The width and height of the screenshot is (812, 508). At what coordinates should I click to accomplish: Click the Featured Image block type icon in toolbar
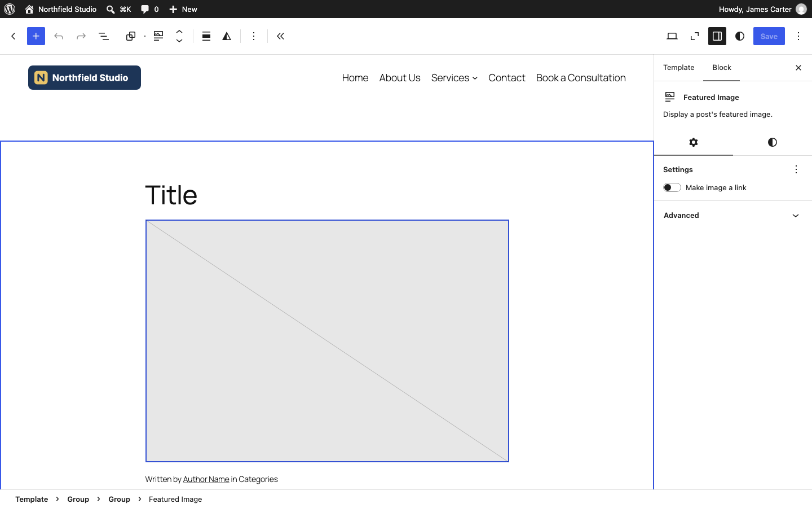pos(158,36)
